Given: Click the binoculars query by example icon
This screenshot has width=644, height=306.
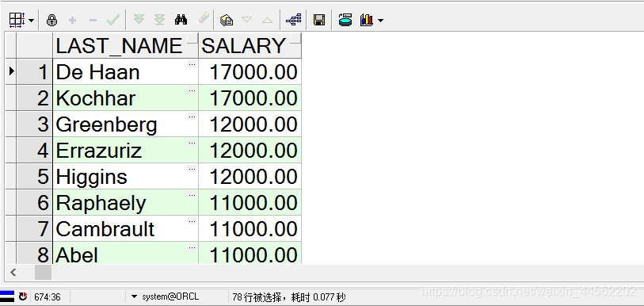Looking at the screenshot, I should click(x=181, y=19).
